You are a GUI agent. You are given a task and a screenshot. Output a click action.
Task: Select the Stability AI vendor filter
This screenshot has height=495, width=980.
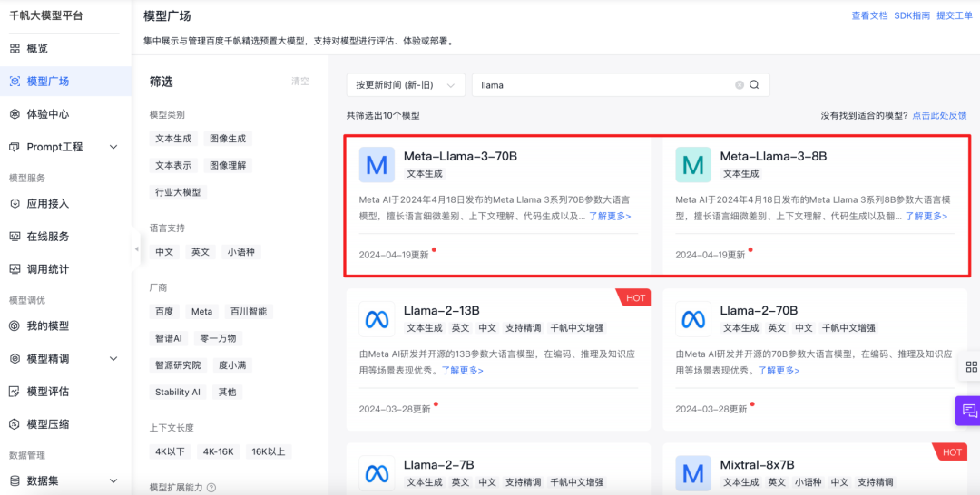coord(178,392)
